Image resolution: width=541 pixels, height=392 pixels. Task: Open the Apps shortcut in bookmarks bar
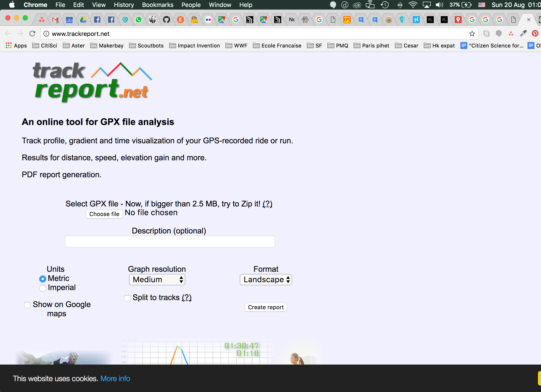click(x=16, y=46)
